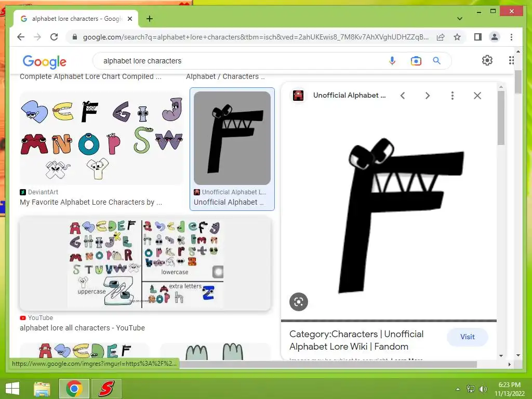Open YouTube all characters chart thumbnail

coord(145,263)
